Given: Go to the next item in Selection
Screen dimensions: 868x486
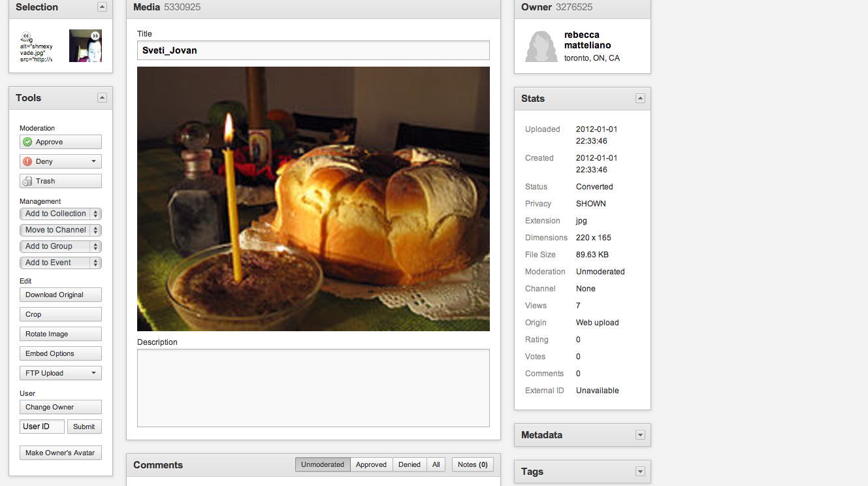Looking at the screenshot, I should click(x=95, y=36).
